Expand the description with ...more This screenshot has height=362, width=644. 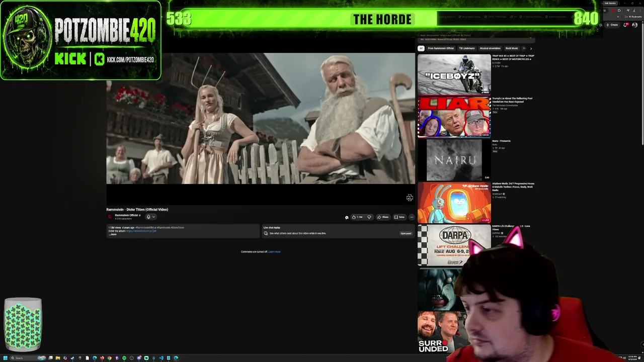[x=113, y=234]
